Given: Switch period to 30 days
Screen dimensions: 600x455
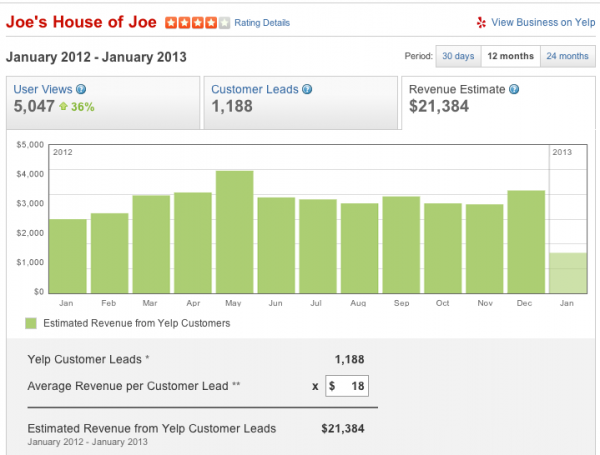Looking at the screenshot, I should [x=458, y=56].
